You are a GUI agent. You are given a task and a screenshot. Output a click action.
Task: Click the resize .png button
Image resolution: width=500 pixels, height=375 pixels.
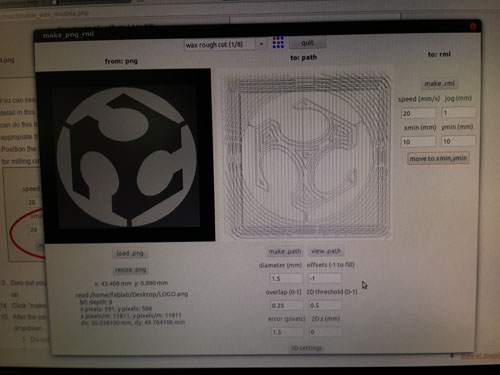pyautogui.click(x=130, y=269)
